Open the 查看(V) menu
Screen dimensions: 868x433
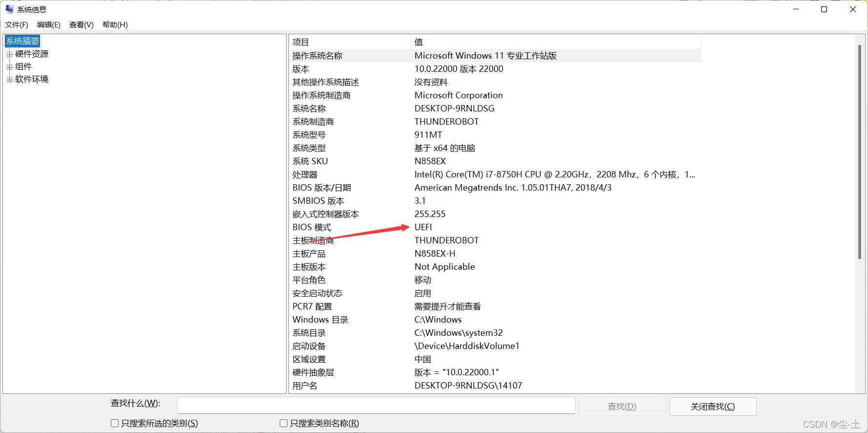click(82, 25)
